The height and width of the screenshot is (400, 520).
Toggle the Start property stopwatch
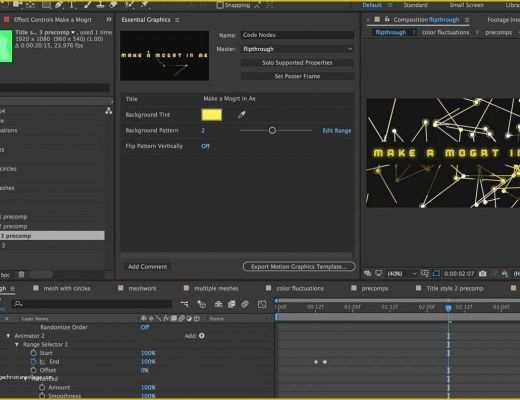[33, 353]
